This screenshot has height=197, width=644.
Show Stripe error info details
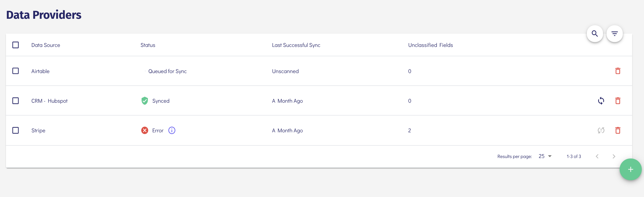click(172, 130)
